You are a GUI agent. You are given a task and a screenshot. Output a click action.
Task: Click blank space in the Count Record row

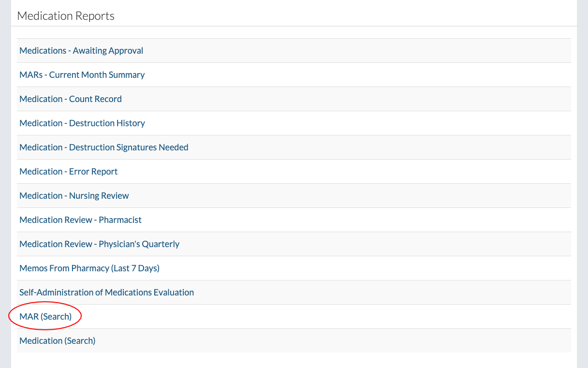pos(338,99)
